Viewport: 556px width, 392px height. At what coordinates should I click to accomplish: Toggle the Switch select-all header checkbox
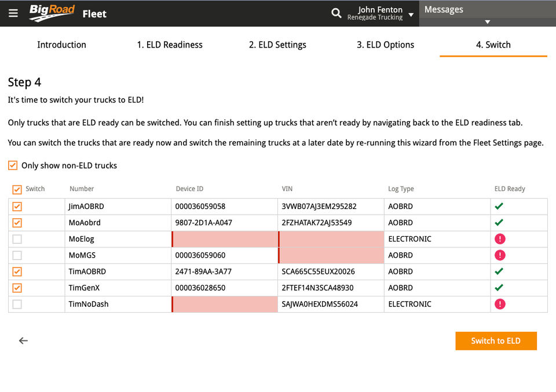(x=17, y=189)
